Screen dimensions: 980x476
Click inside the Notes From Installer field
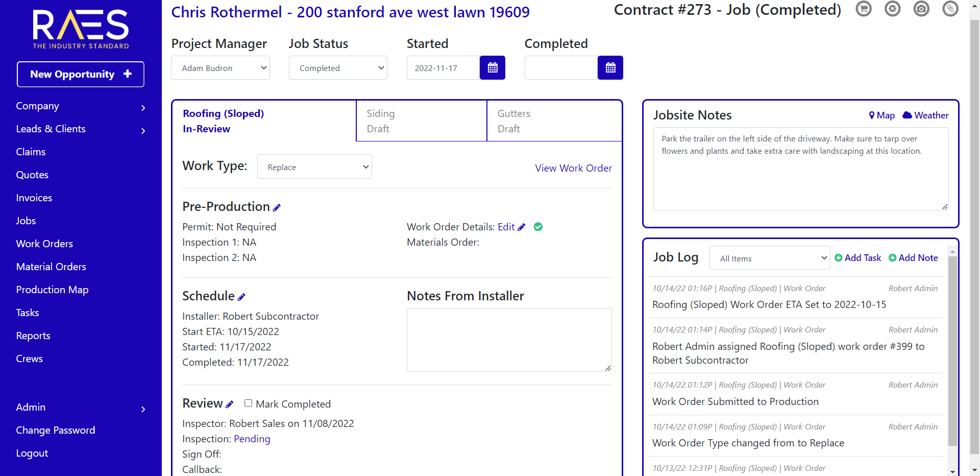pos(508,340)
